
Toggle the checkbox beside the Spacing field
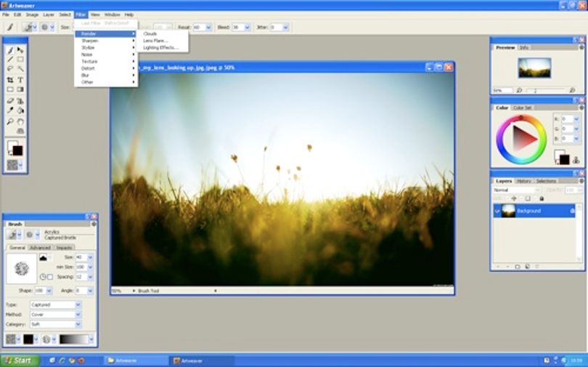pos(50,277)
